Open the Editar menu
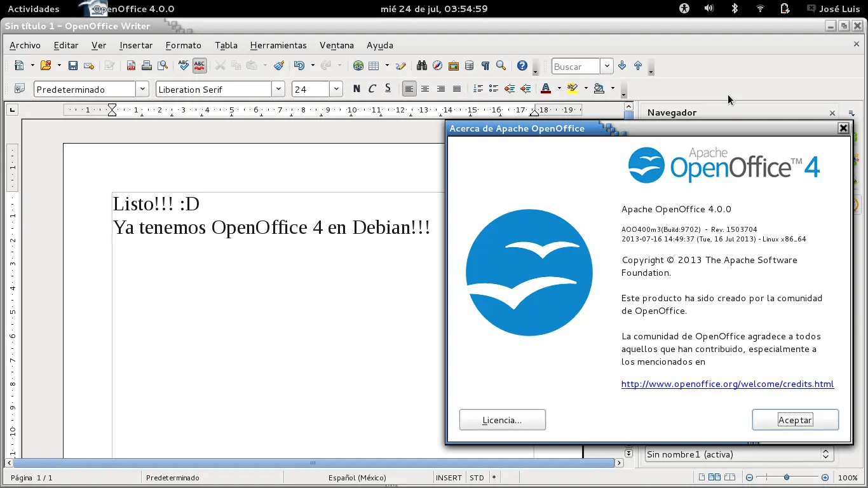This screenshot has width=868, height=488. pos(66,45)
